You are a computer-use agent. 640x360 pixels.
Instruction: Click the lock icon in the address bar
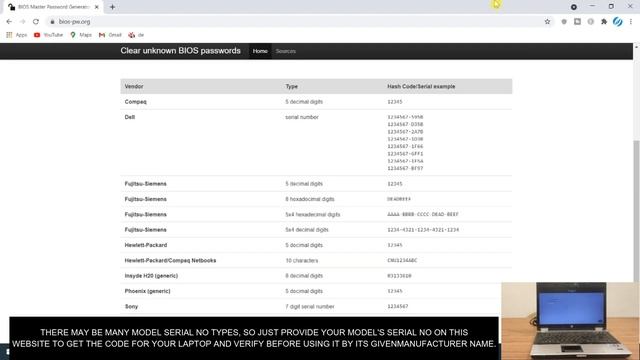(52, 22)
